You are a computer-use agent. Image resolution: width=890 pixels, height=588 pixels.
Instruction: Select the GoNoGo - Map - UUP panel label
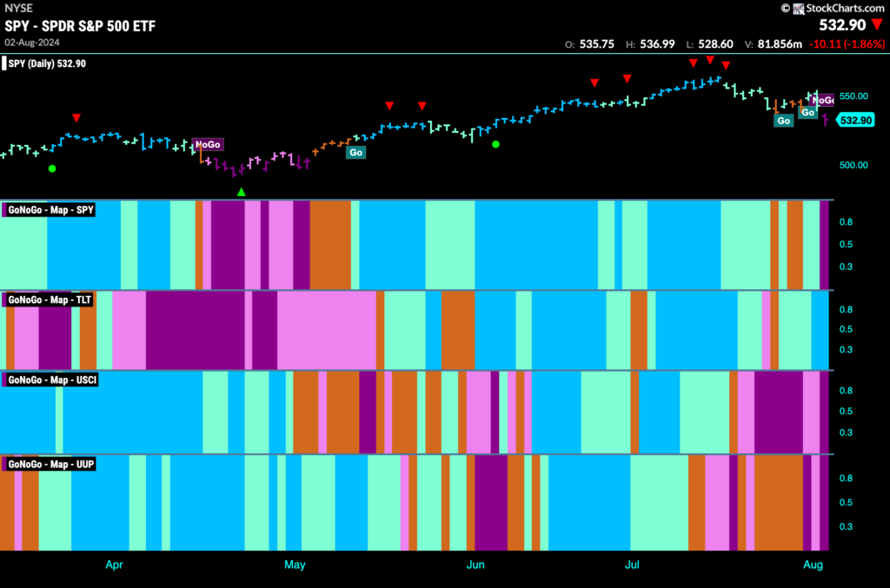(x=50, y=464)
